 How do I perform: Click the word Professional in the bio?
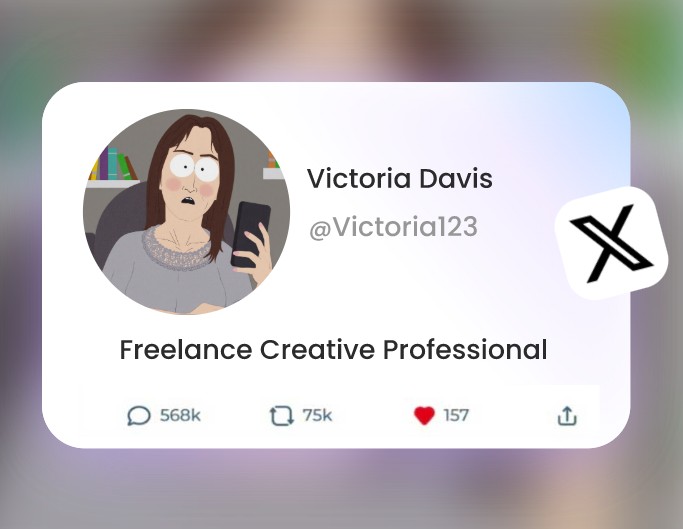[465, 350]
